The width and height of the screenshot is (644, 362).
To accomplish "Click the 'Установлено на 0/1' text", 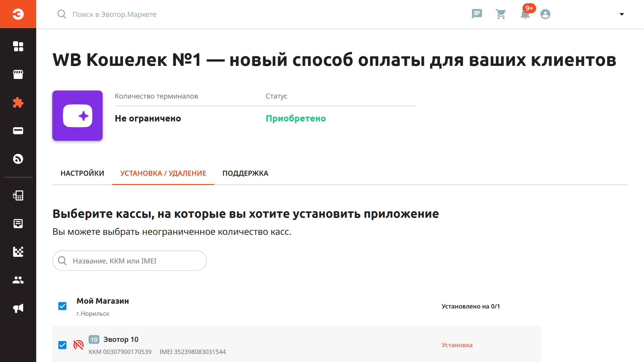I will coord(471,306).
